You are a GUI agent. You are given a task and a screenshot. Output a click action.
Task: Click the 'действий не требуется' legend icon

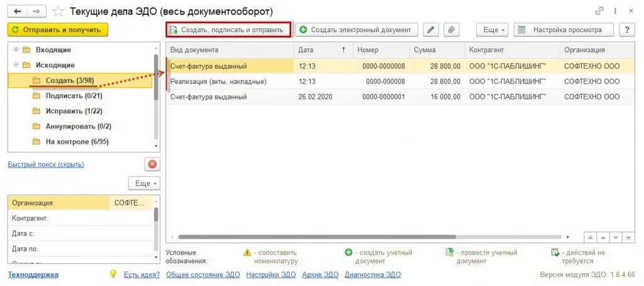click(555, 252)
